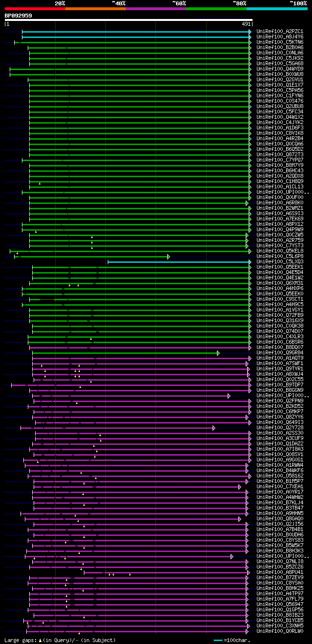The height and width of the screenshot is (644, 312).
Task: Select the UniRef100_B0UDH6 label
Action: [280, 534]
